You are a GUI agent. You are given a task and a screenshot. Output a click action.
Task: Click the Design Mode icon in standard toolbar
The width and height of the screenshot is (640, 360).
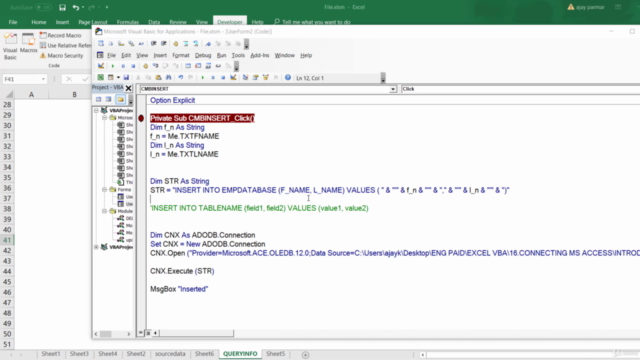point(233,78)
